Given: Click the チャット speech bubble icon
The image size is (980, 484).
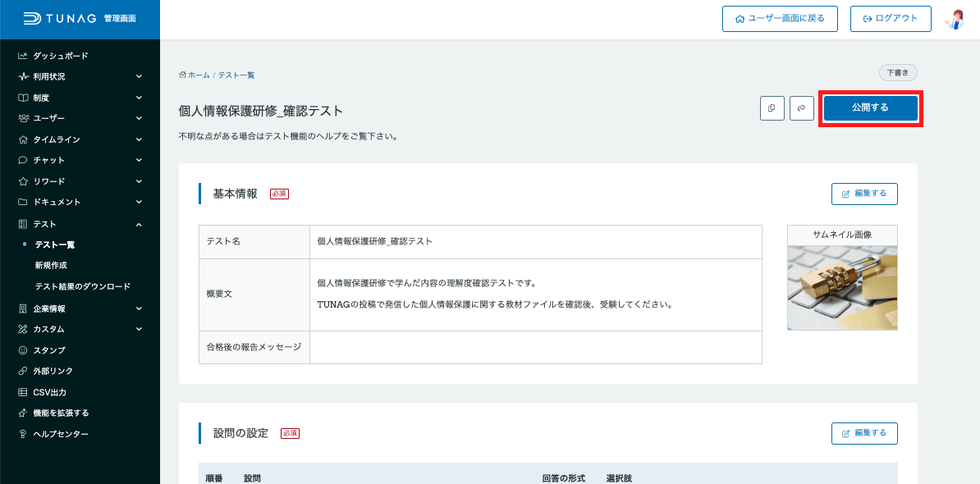Looking at the screenshot, I should click(x=22, y=160).
